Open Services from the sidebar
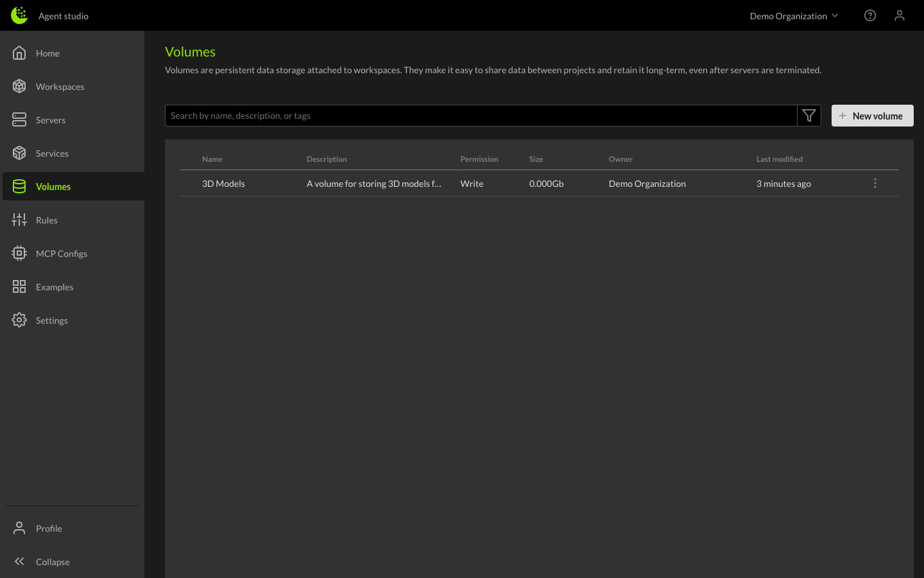This screenshot has height=578, width=924. tap(52, 153)
